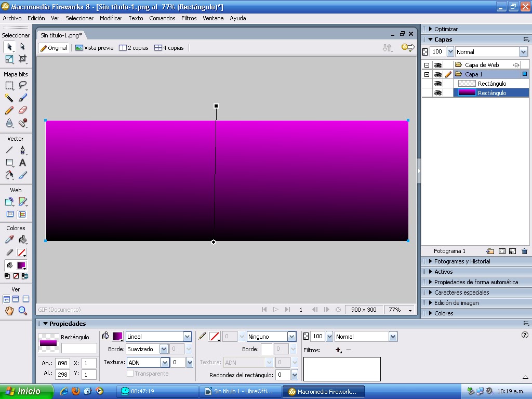Select the Pencil tool
532x399 pixels.
pos(9,110)
